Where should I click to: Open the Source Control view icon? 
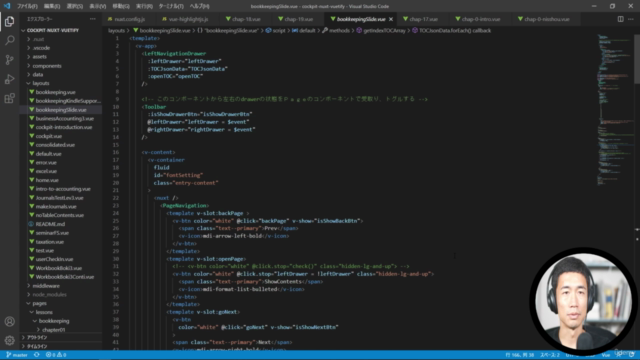click(9, 60)
